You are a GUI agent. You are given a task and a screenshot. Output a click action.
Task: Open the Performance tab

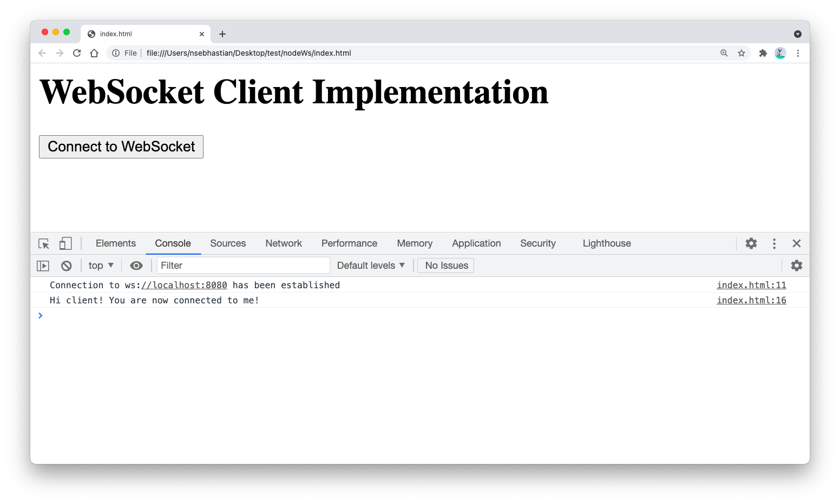pyautogui.click(x=349, y=243)
